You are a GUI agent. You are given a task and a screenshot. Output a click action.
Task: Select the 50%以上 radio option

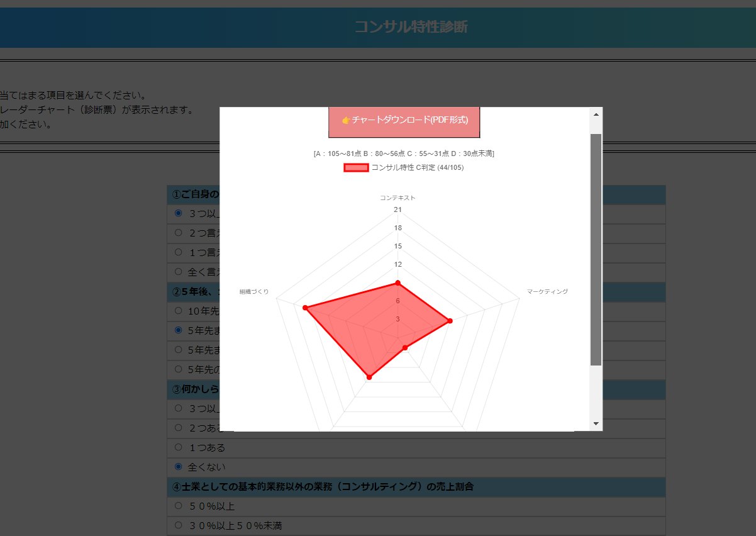178,506
